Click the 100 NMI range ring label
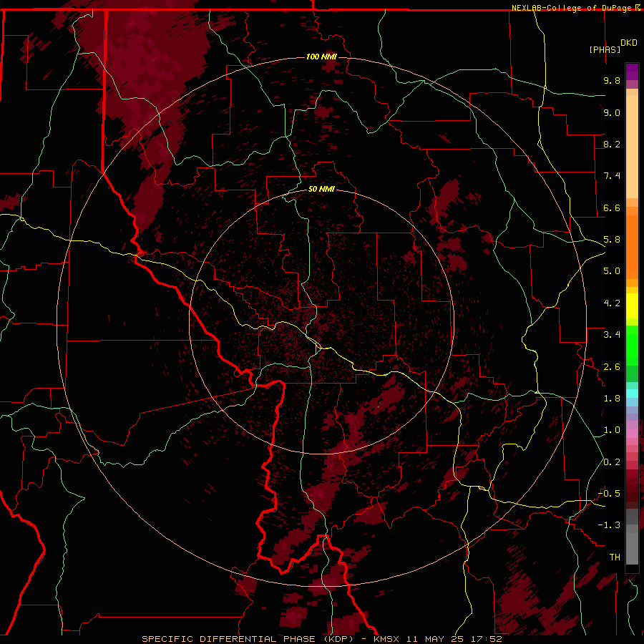Viewport: 644px width, 644px height. pyautogui.click(x=321, y=57)
